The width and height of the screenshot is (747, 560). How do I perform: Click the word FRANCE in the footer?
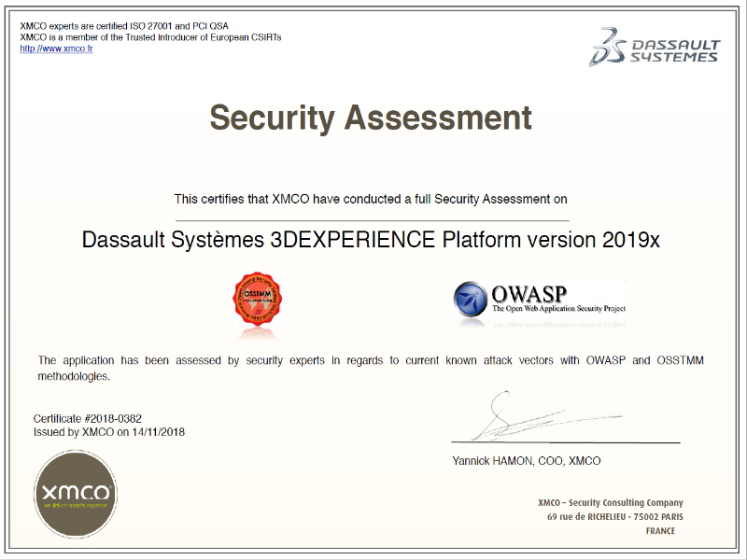(x=660, y=531)
